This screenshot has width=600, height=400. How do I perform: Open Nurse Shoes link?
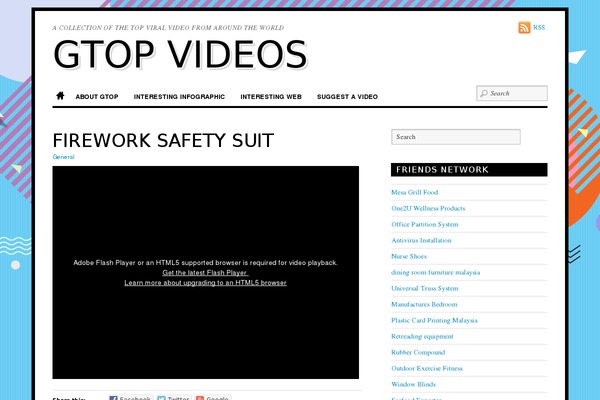[x=409, y=256]
